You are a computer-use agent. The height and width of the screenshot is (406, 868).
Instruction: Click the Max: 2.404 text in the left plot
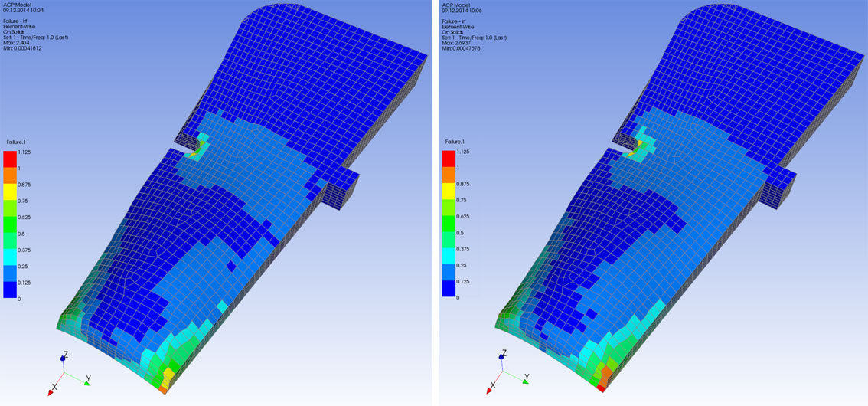point(16,42)
